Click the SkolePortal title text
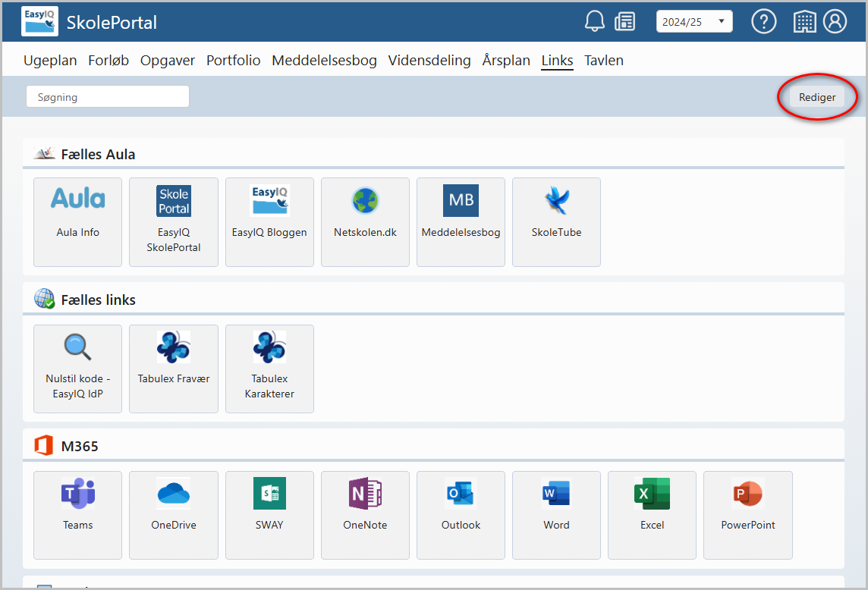Screen dimensions: 868x590 coord(112,22)
